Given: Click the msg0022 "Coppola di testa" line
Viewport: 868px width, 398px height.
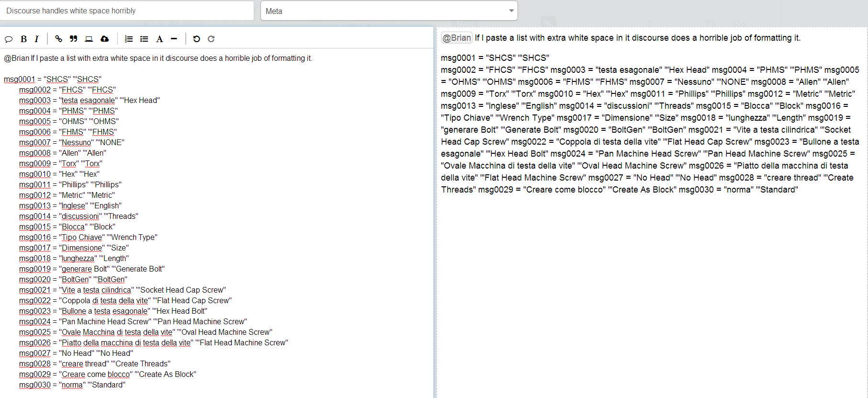Looking at the screenshot, I should pyautogui.click(x=125, y=301).
